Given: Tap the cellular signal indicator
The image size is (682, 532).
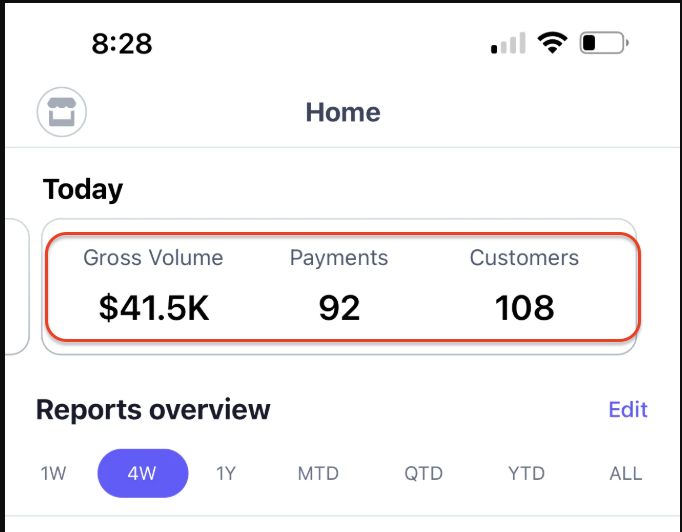Looking at the screenshot, I should 508,43.
